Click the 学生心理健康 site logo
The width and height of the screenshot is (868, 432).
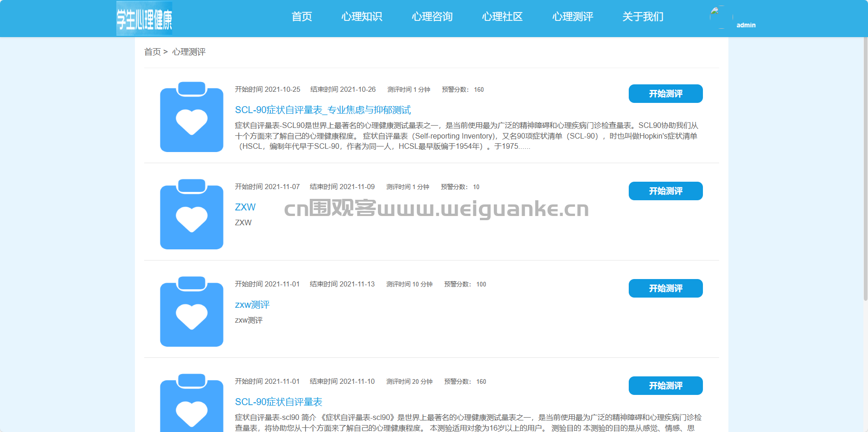(x=144, y=18)
